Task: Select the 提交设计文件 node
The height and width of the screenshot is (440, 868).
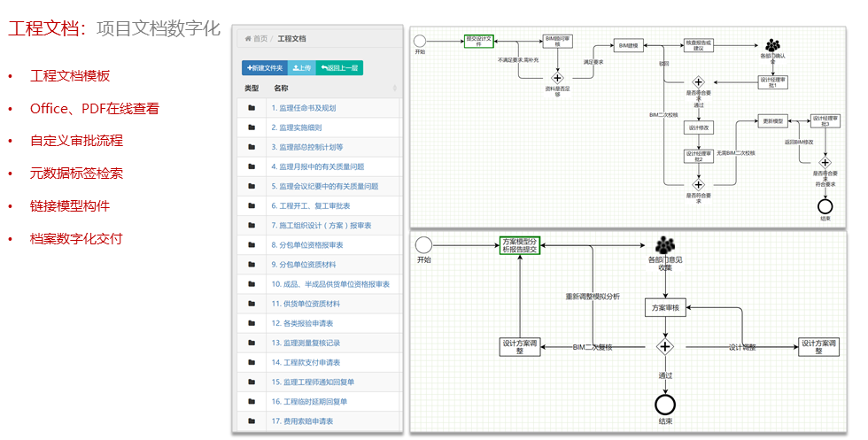Action: coord(478,42)
